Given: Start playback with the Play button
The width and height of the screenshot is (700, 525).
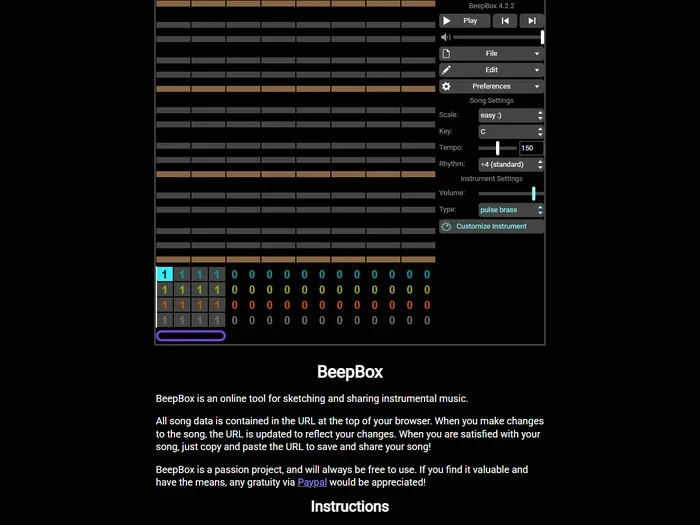Looking at the screenshot, I should (x=464, y=21).
